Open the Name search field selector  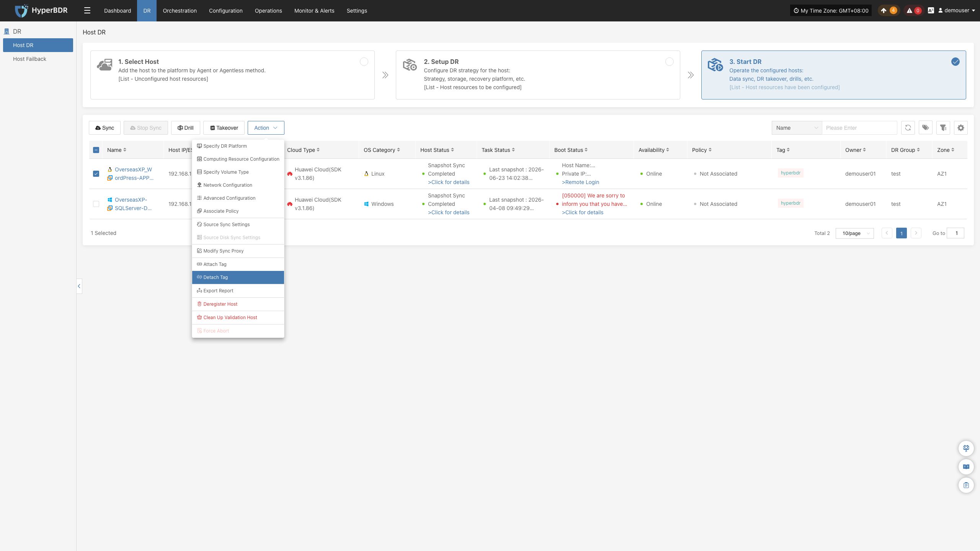point(797,128)
